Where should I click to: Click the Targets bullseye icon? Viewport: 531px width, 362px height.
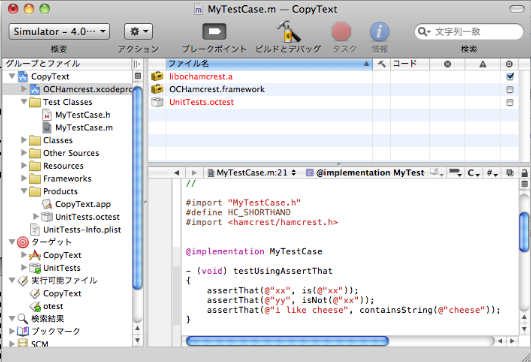click(23, 242)
